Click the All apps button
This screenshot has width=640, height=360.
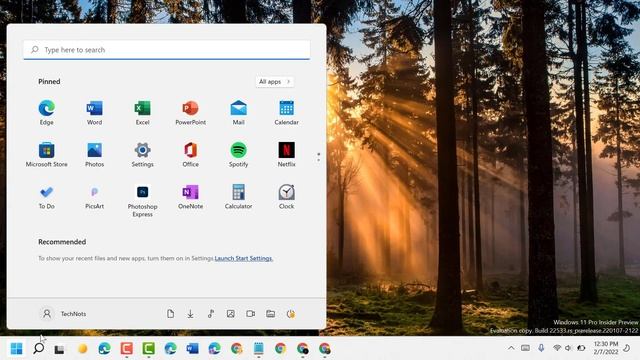275,82
